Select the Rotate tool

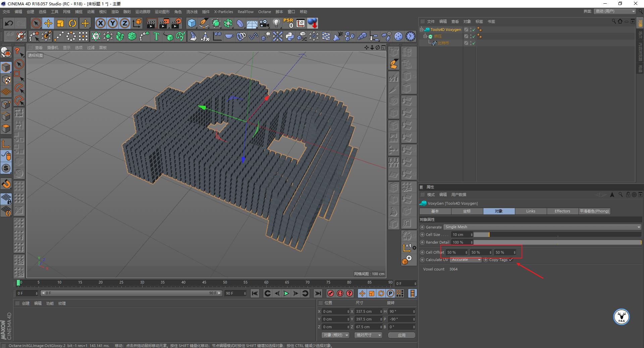click(x=72, y=23)
